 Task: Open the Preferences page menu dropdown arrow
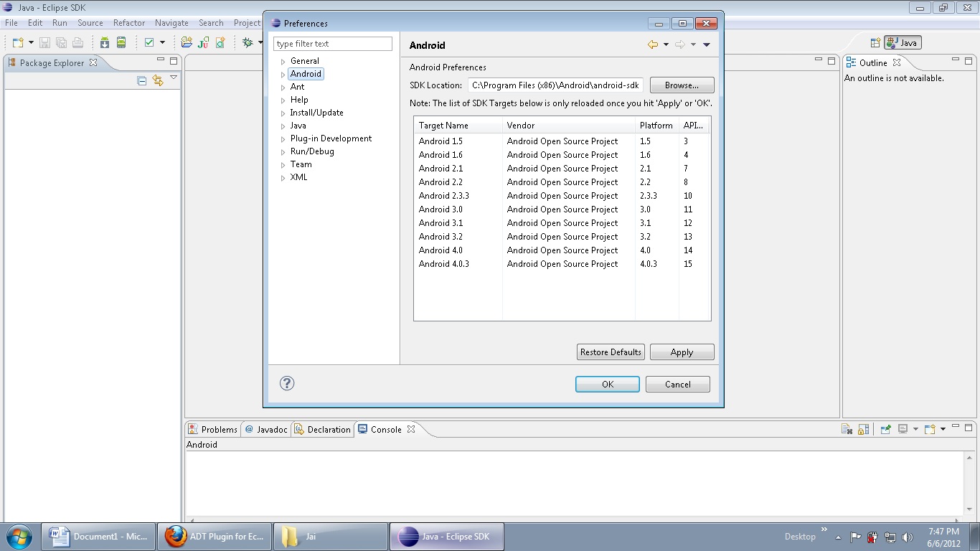click(707, 44)
